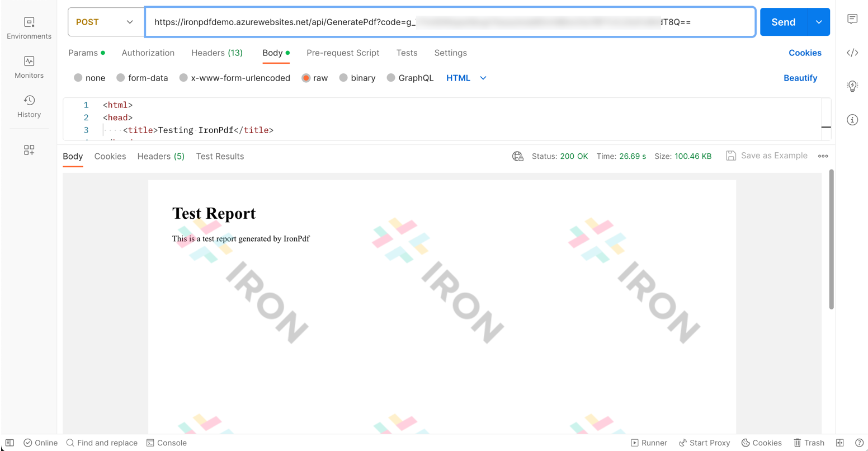Select the GraphQL body type

click(x=410, y=78)
